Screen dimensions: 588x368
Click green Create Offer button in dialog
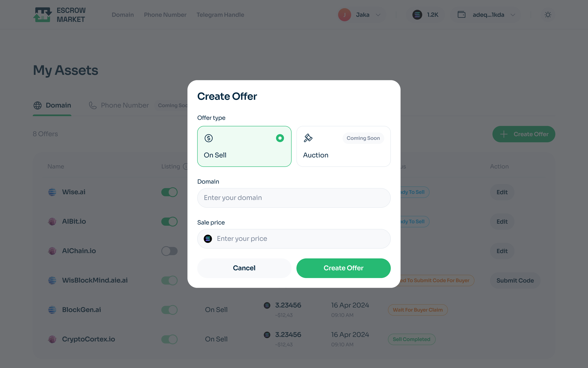tap(343, 268)
